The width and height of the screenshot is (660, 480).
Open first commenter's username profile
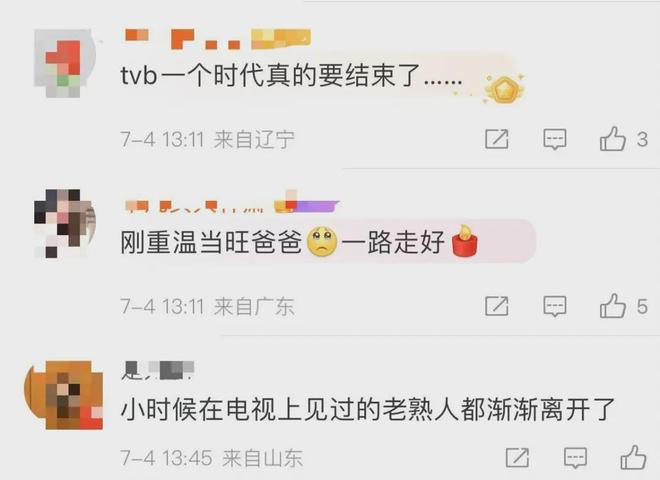tap(218, 40)
